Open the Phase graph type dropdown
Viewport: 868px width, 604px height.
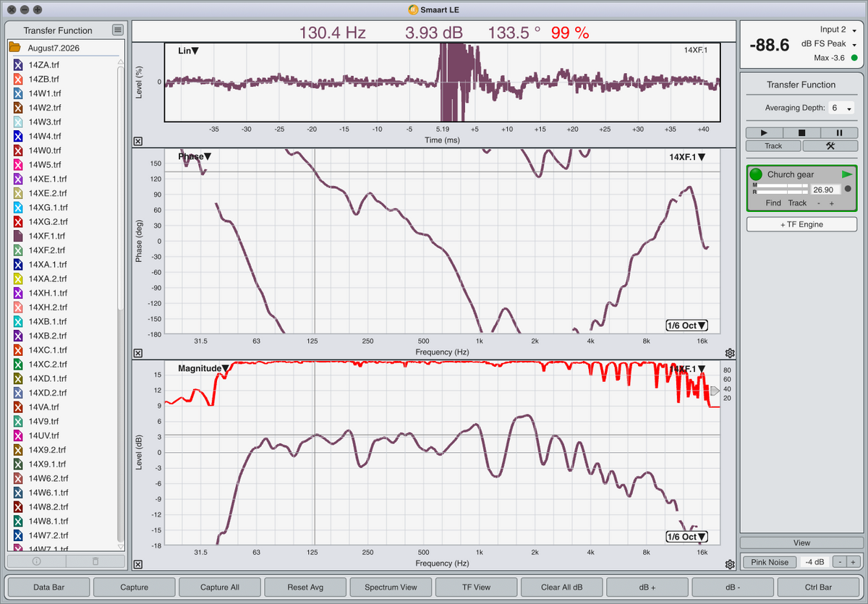point(195,156)
